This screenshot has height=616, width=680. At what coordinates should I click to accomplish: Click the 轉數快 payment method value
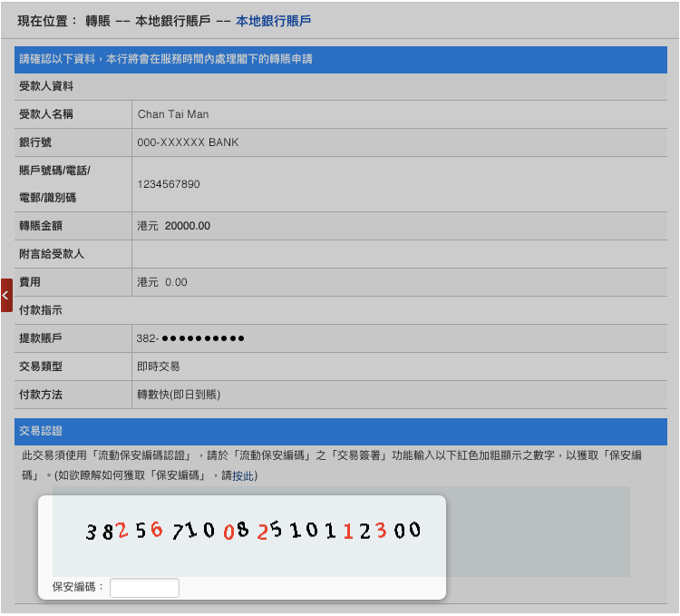click(x=179, y=395)
